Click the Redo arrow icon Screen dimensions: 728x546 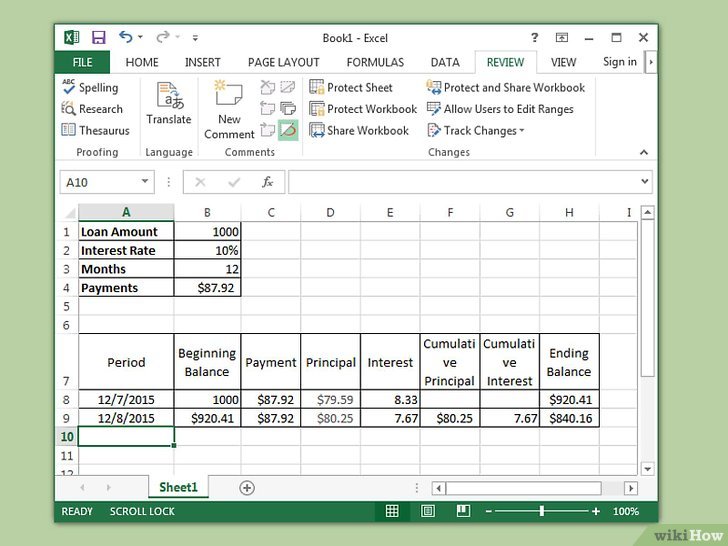click(x=162, y=37)
